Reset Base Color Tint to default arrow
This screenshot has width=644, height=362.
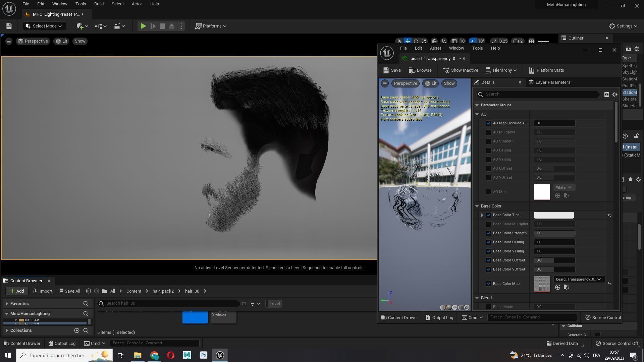pyautogui.click(x=609, y=216)
